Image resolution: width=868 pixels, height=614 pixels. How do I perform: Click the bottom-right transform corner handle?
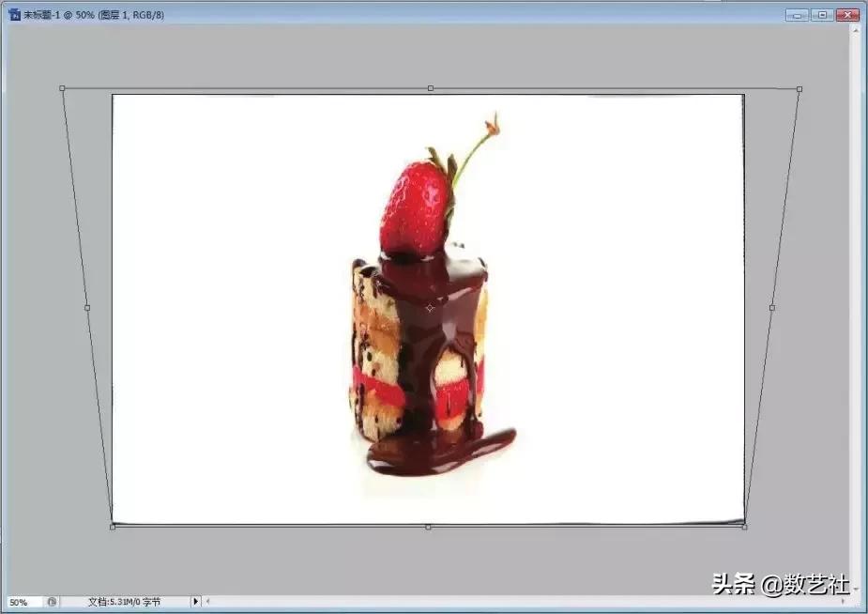(x=744, y=527)
